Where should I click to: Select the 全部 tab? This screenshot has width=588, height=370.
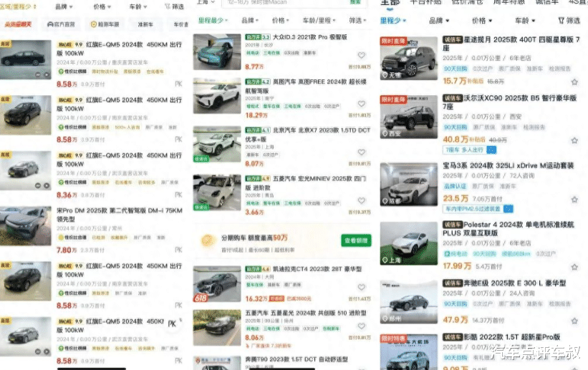[390, 3]
